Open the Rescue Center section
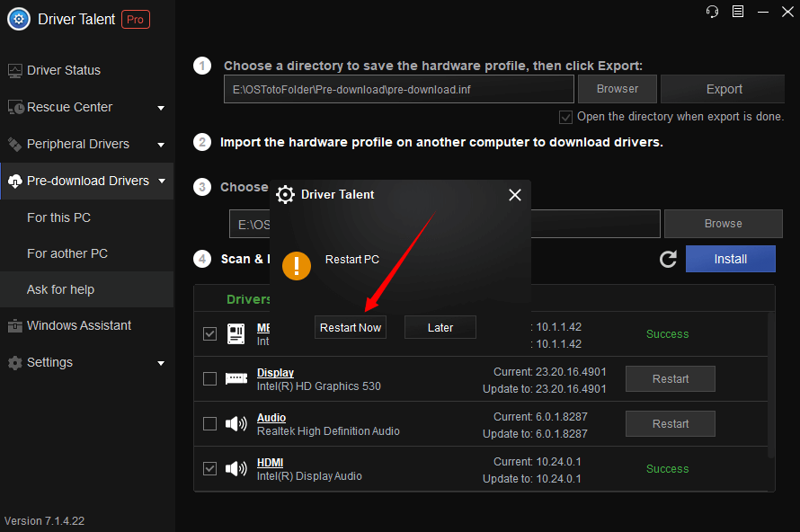The width and height of the screenshot is (800, 532). [69, 107]
